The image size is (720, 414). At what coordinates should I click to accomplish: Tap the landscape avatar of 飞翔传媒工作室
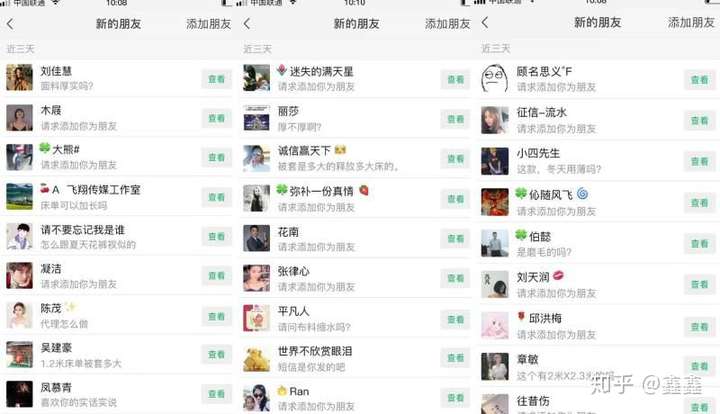[19, 196]
